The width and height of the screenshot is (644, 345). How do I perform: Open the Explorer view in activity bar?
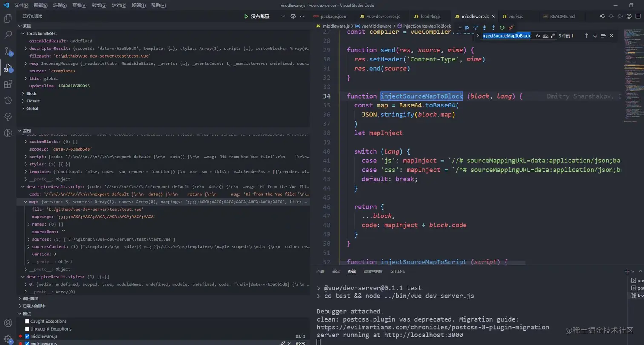[x=8, y=18]
